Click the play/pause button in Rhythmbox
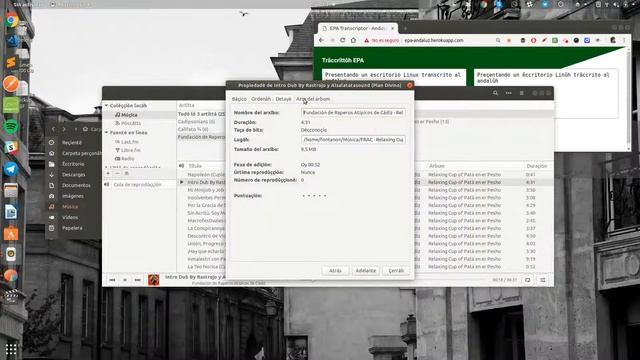The height and width of the screenshot is (360, 640). click(x=125, y=280)
